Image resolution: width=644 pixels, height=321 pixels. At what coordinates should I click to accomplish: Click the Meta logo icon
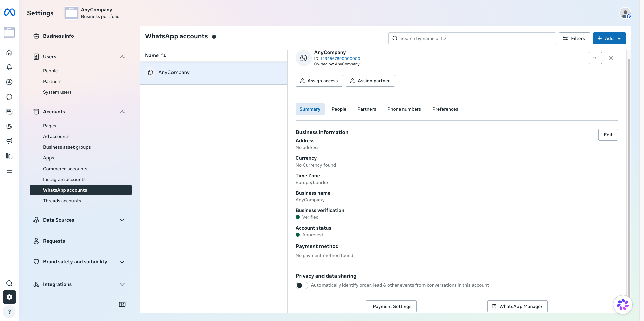[x=9, y=12]
